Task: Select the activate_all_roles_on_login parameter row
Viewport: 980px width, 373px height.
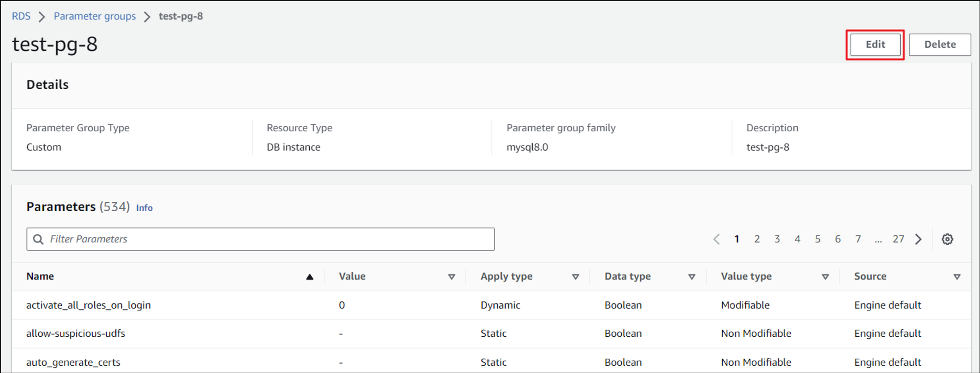Action: (x=89, y=305)
